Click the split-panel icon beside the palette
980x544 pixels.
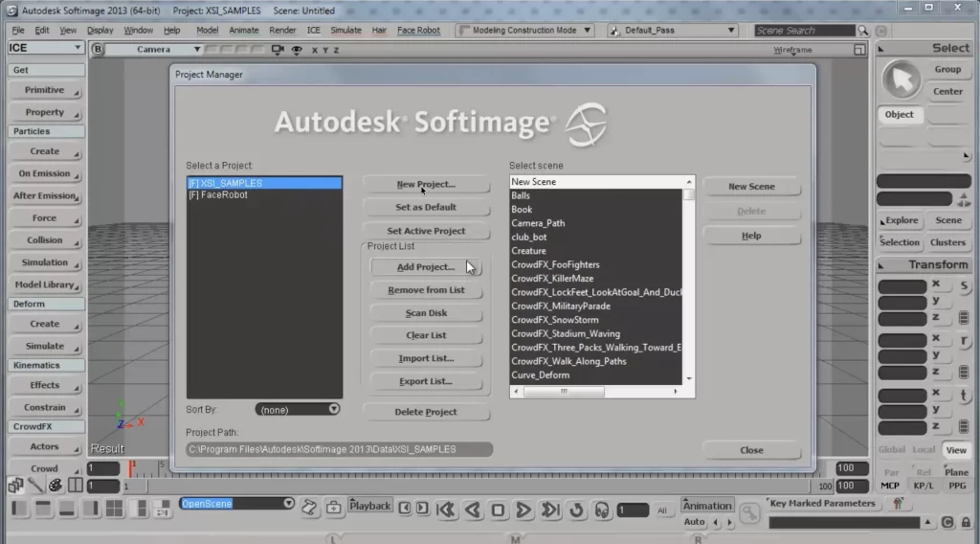pyautogui.click(x=75, y=485)
